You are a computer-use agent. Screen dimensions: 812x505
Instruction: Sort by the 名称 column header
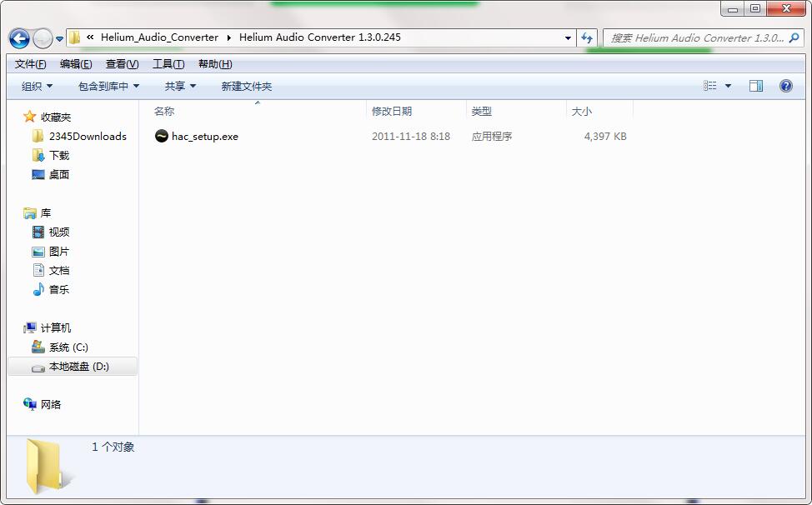pyautogui.click(x=164, y=111)
